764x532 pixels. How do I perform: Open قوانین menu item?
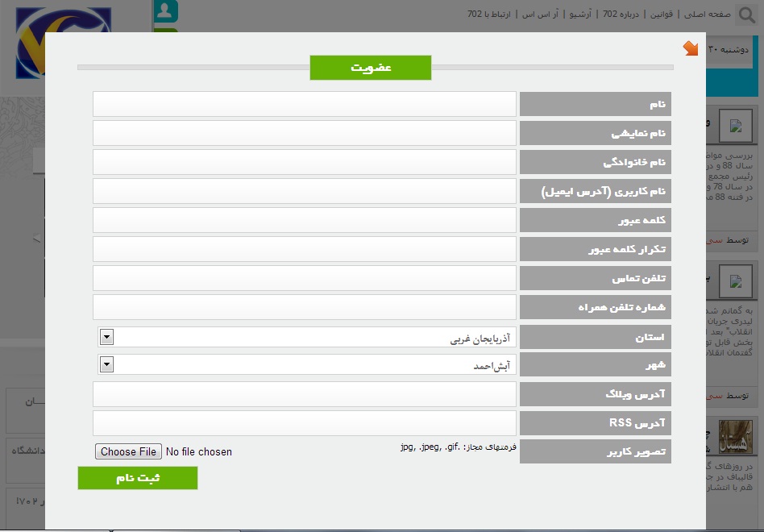pyautogui.click(x=661, y=15)
